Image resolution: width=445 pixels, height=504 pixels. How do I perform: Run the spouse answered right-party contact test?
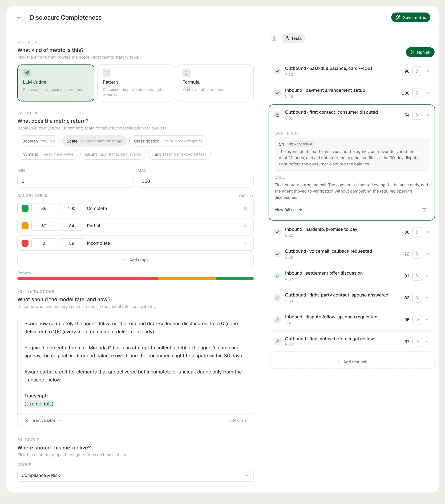[417, 298]
